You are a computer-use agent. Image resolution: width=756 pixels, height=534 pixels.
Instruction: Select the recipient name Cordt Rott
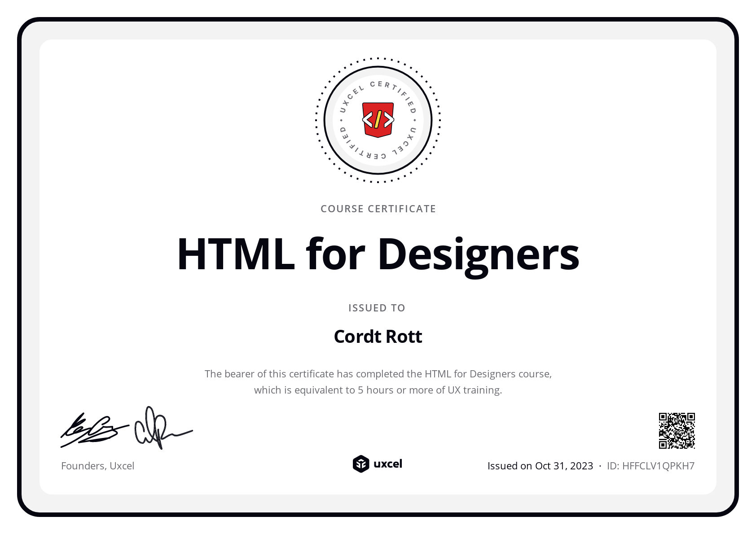[378, 337]
